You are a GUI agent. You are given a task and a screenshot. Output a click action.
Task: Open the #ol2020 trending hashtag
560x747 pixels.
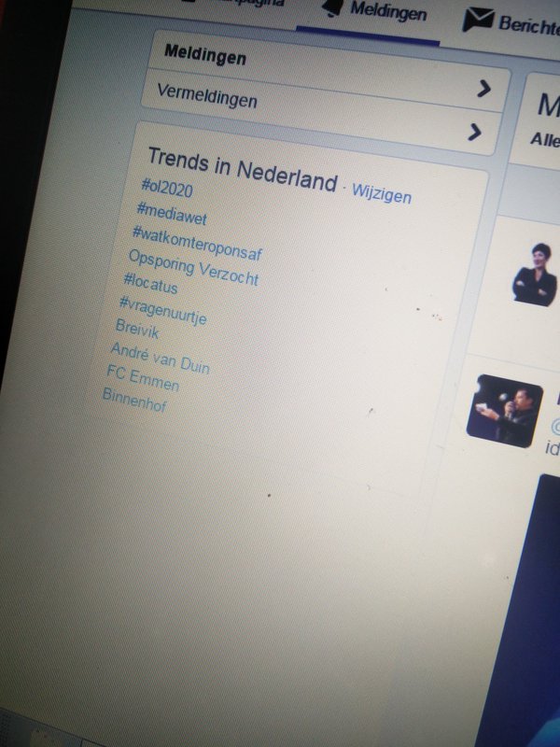coord(167,188)
